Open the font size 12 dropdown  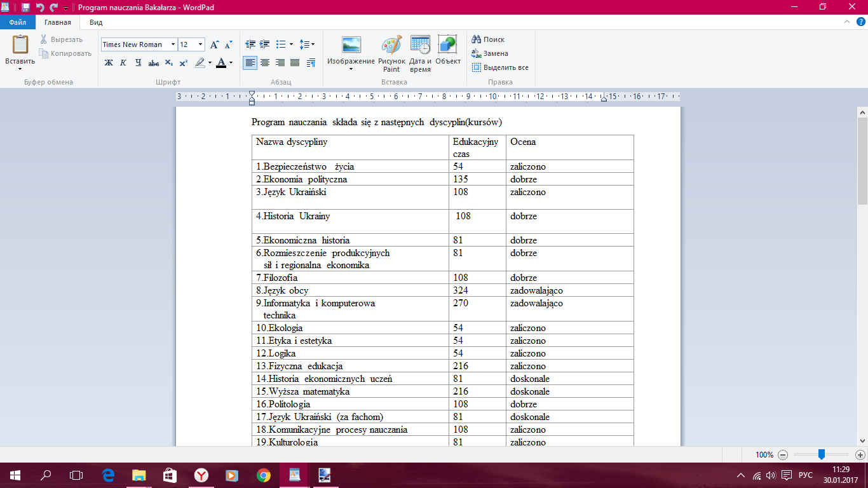tap(201, 44)
